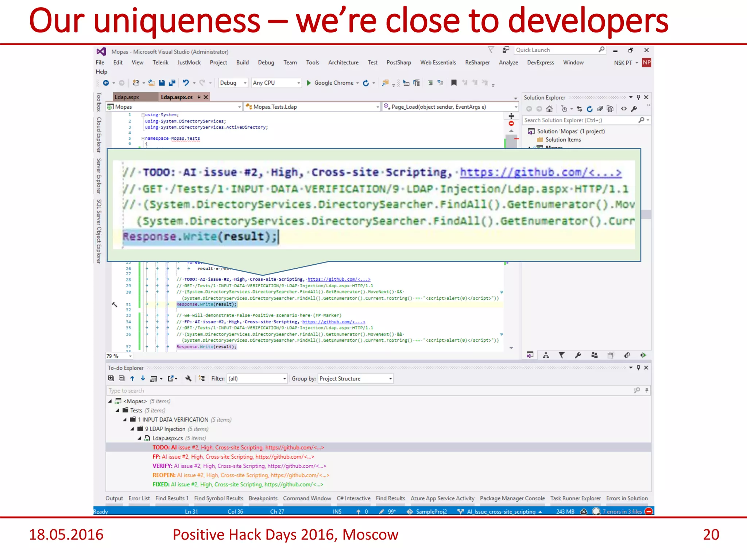Open the Package Manager Console tab
The width and height of the screenshot is (747, 560).
pyautogui.click(x=512, y=498)
